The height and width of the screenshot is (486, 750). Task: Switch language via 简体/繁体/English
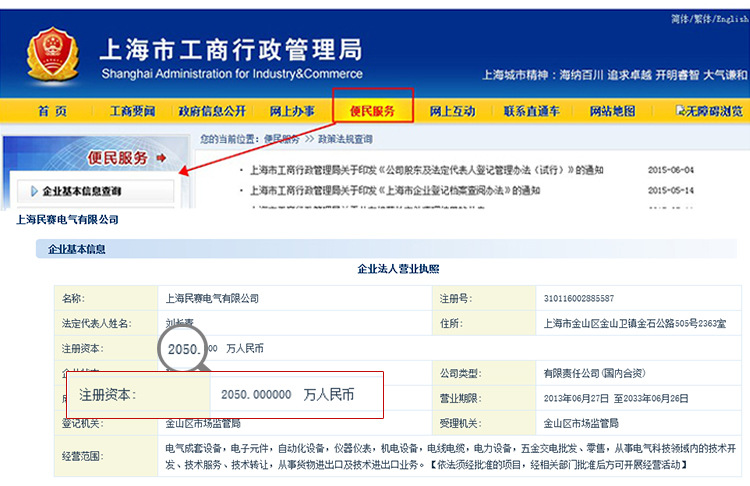(x=709, y=19)
